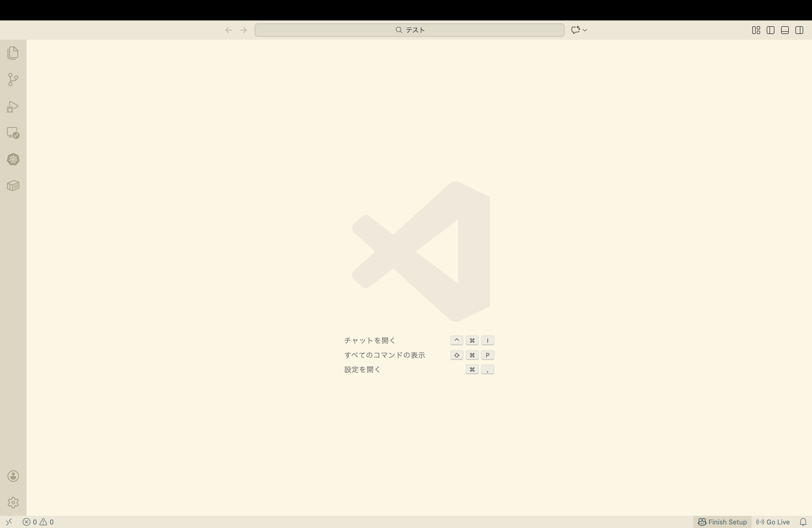This screenshot has width=812, height=528.
Task: Select the Kubernetes extension icon
Action: point(13,159)
